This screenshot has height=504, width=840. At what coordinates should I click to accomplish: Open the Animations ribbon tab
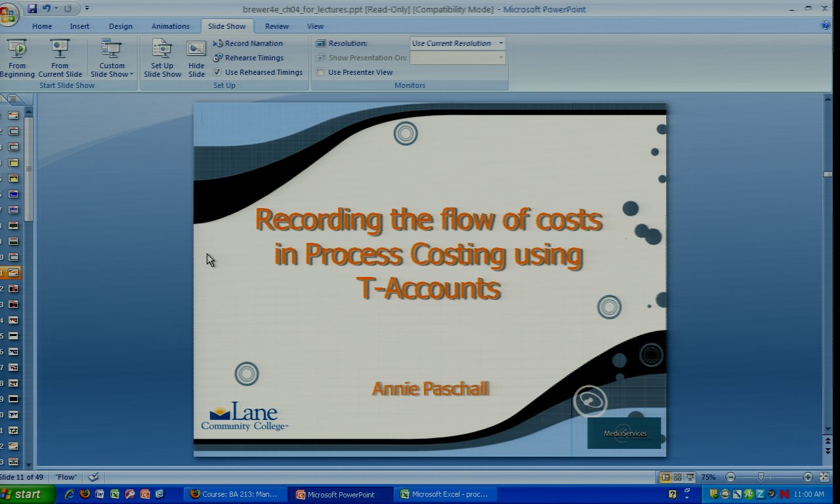pyautogui.click(x=170, y=26)
